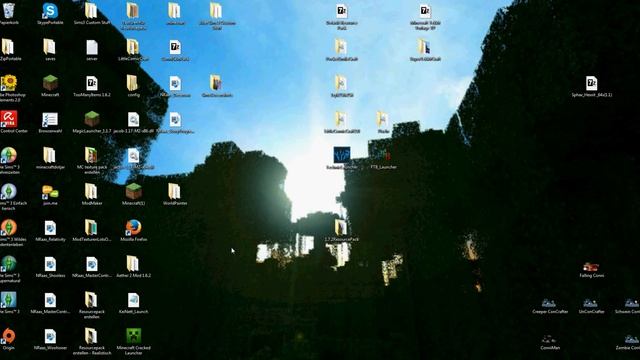The height and width of the screenshot is (360, 640).
Task: Launch Minecraft Cracked Launcher creeper icon
Action: click(x=133, y=336)
